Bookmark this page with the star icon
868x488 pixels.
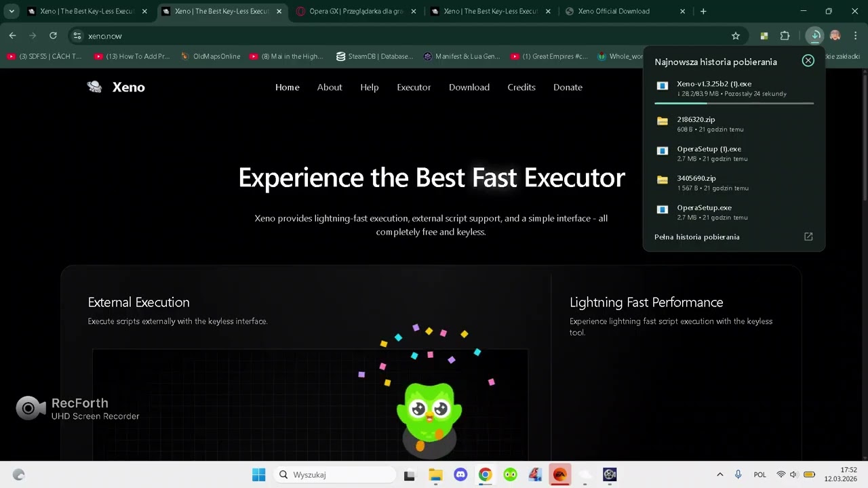tap(736, 36)
